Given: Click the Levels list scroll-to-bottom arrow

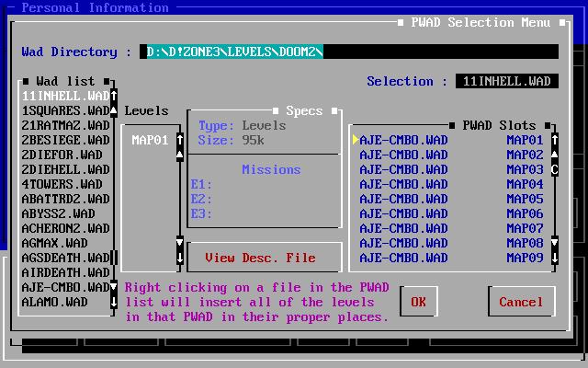Looking at the screenshot, I should click(180, 258).
